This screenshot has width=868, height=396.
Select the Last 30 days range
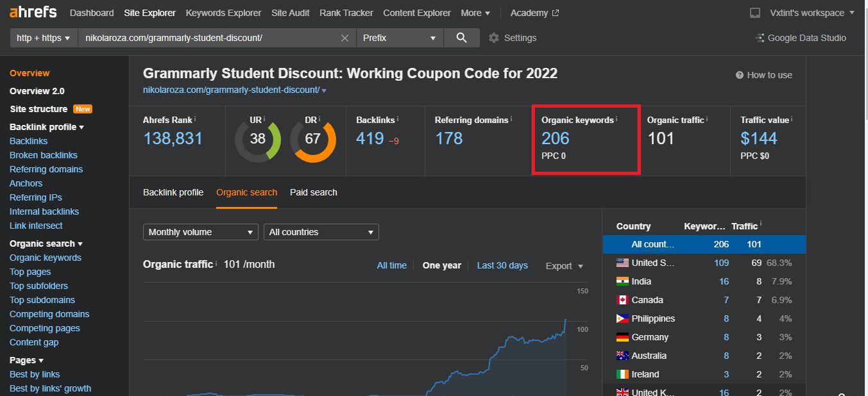pos(502,265)
